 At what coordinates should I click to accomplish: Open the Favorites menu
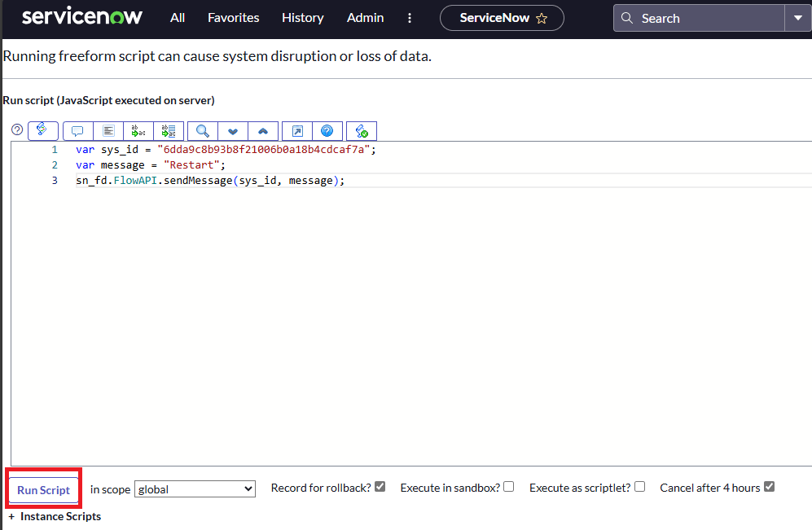tap(233, 18)
